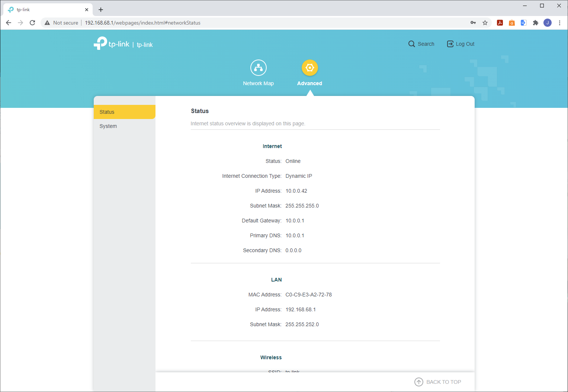Select the Advanced gear icon

[310, 68]
